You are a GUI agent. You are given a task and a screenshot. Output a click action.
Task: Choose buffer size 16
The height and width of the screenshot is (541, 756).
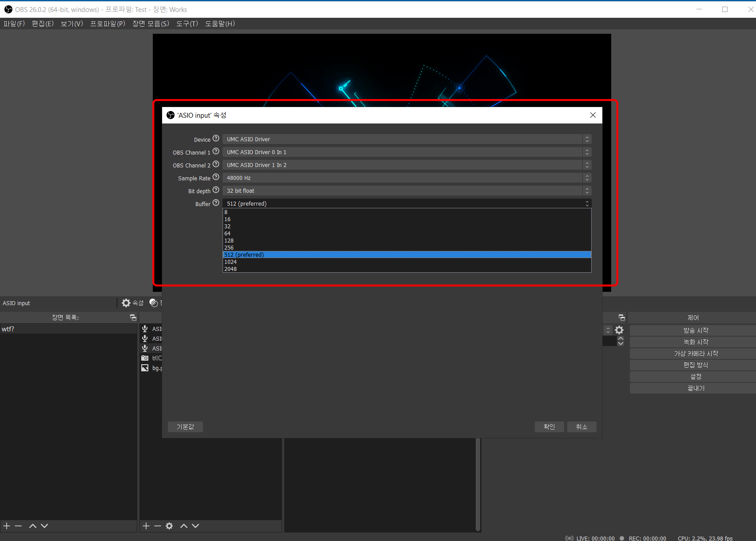pos(407,219)
